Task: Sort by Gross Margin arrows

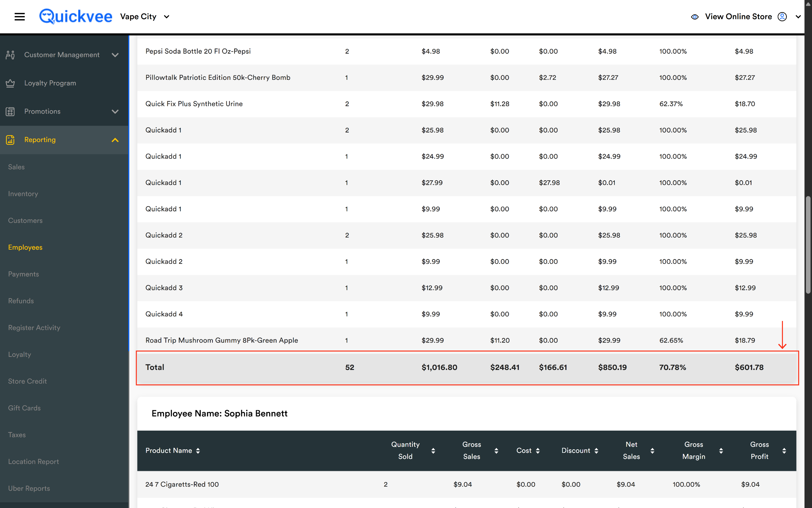Action: pyautogui.click(x=721, y=451)
